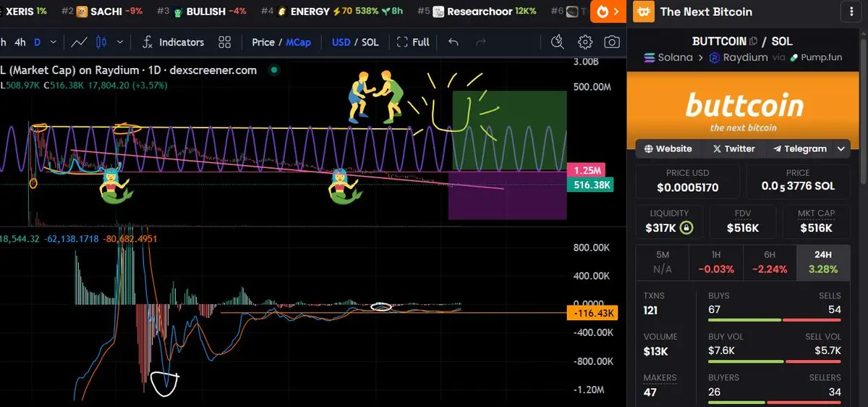Screen dimensions: 868x407
Task: Open chart settings gear
Action: click(585, 42)
